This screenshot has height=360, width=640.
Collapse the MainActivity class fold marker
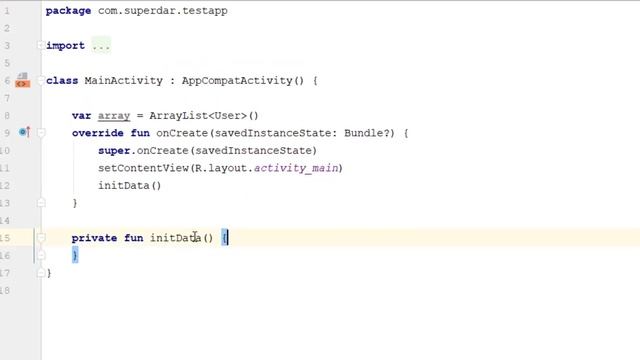point(41,81)
